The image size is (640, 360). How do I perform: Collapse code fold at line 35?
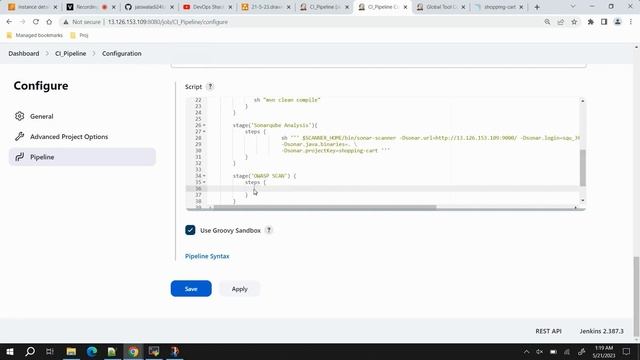(x=204, y=182)
